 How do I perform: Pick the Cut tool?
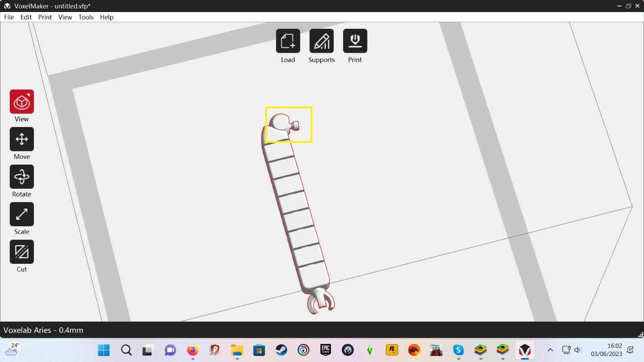[x=22, y=252]
